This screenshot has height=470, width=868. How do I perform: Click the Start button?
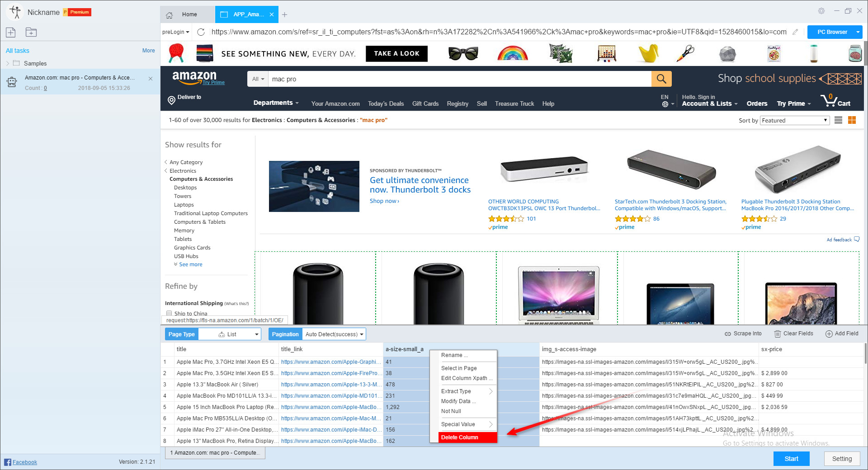pyautogui.click(x=791, y=459)
